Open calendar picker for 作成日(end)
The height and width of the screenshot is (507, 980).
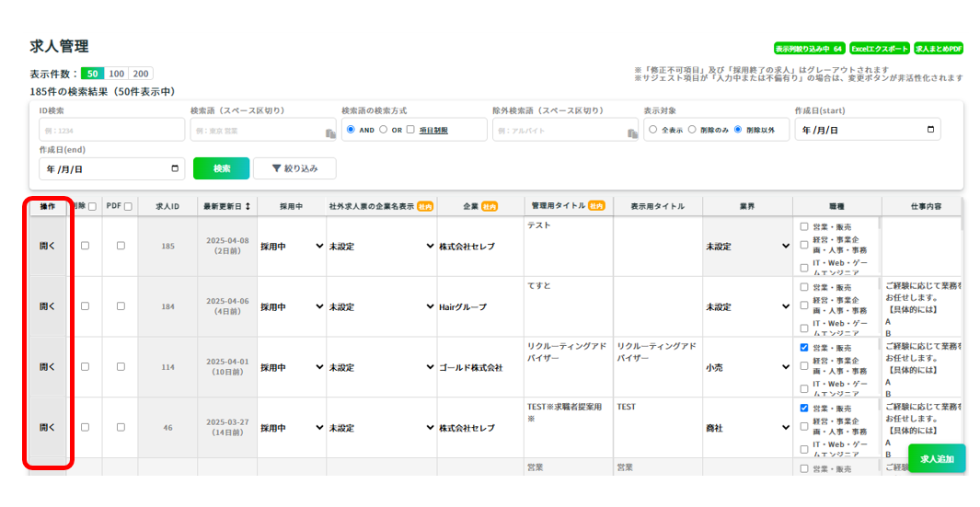pos(174,168)
